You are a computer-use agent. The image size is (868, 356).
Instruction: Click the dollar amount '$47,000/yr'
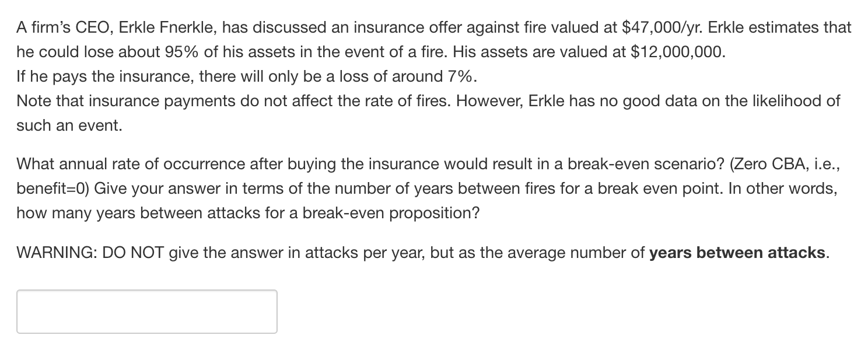pos(660,26)
